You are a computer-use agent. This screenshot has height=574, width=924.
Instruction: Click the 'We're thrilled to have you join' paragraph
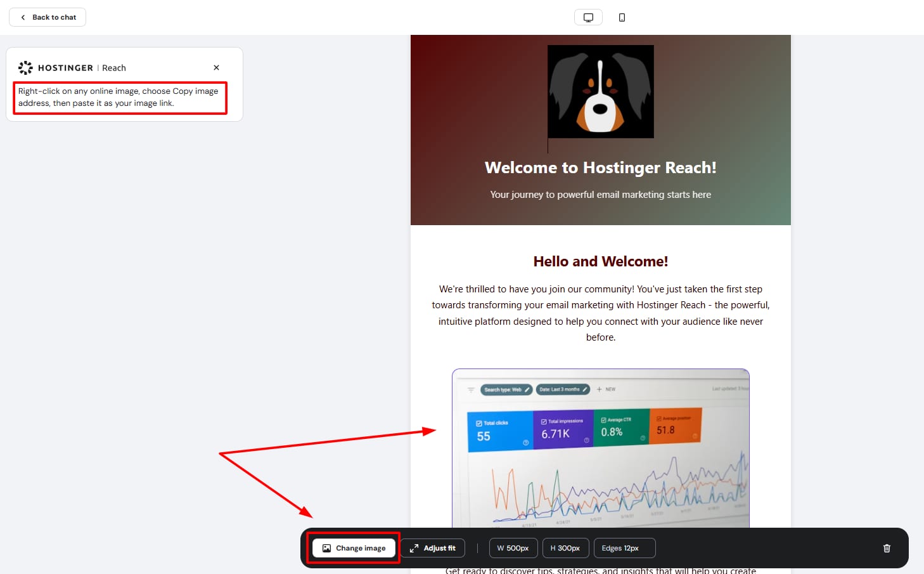click(601, 313)
